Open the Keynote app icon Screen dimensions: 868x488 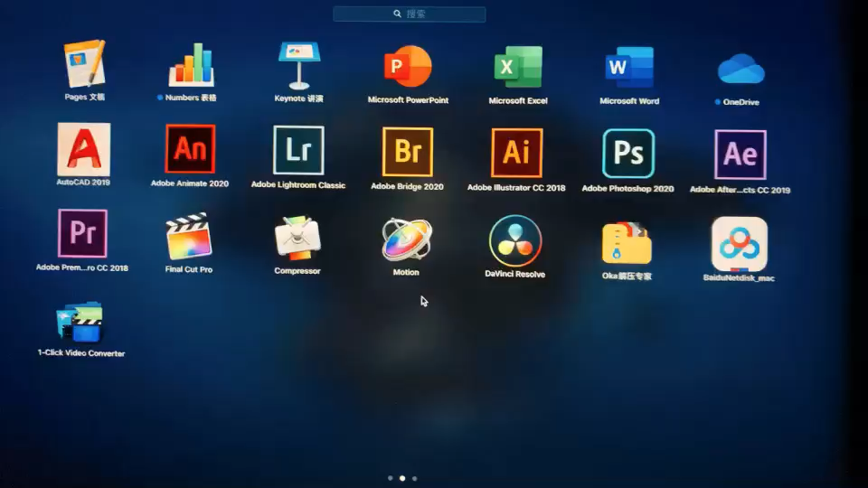click(x=299, y=65)
